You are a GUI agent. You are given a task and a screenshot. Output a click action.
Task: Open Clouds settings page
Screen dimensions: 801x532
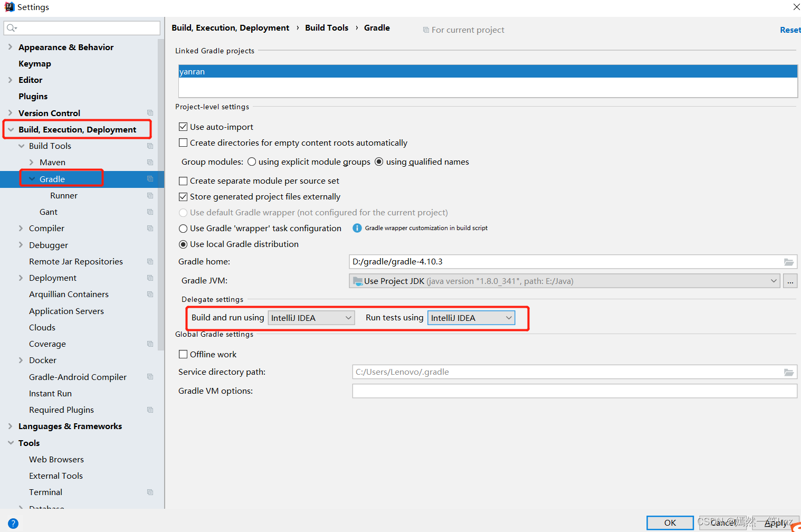click(x=42, y=327)
